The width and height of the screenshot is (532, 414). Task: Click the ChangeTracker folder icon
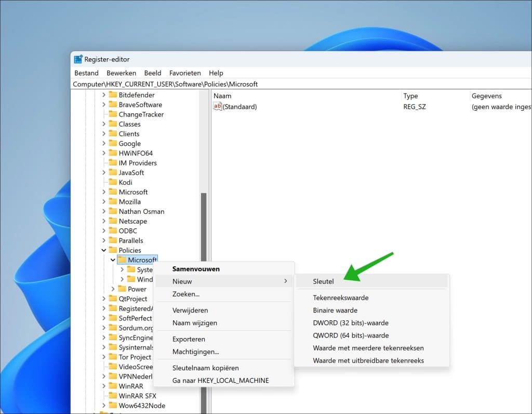click(113, 114)
